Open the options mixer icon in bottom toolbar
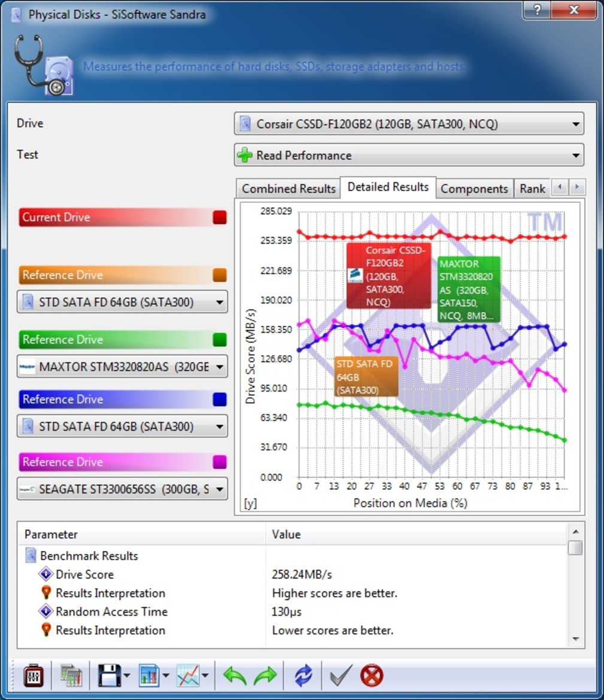Screen dimensions: 604x700 [x=34, y=676]
